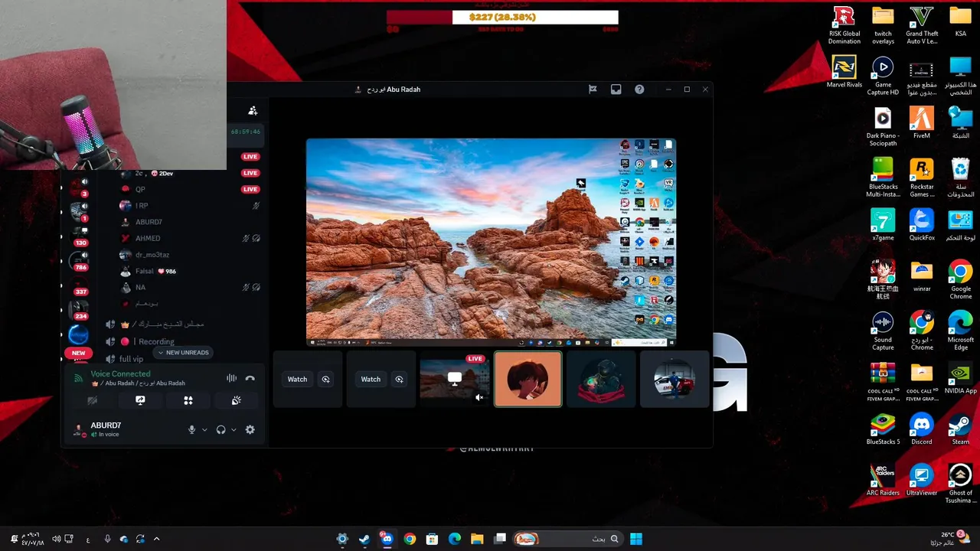Jump to NEW UNREADS in channel list

coord(183,353)
